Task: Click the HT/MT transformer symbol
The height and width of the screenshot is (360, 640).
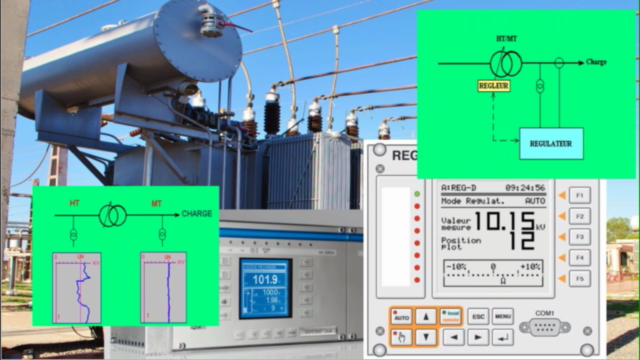Action: (506, 63)
